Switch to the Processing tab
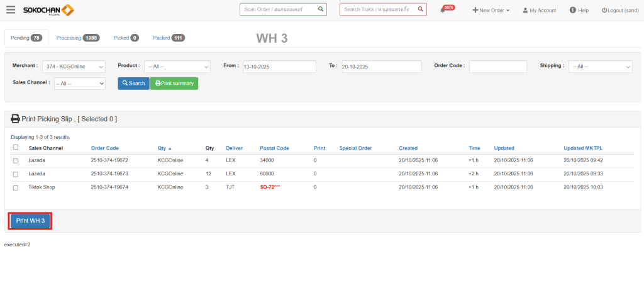Screen dimensions: 644x291 tap(77, 38)
